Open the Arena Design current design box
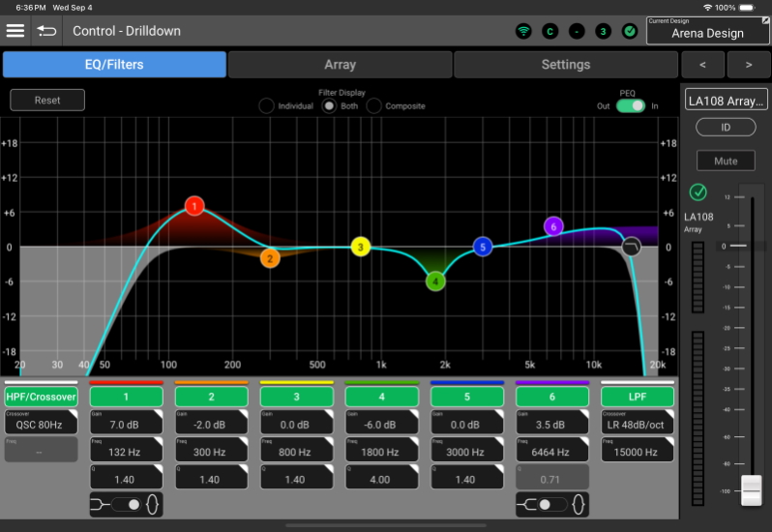 (707, 31)
